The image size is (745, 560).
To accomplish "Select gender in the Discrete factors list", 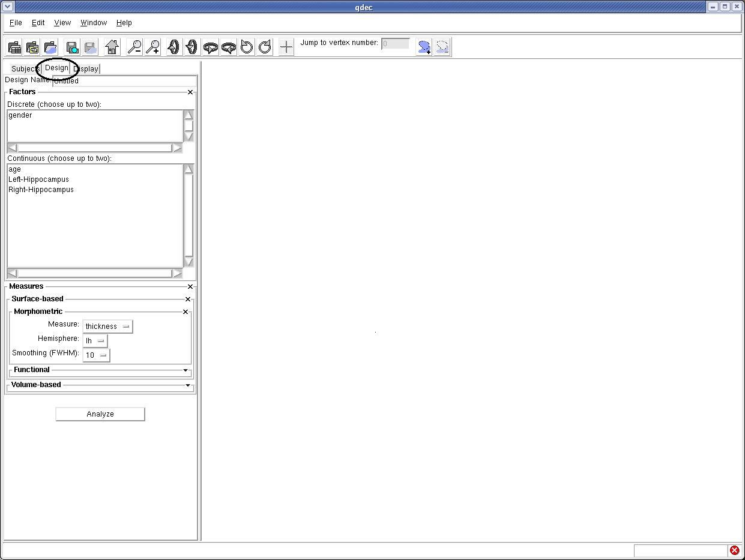I will click(x=20, y=115).
